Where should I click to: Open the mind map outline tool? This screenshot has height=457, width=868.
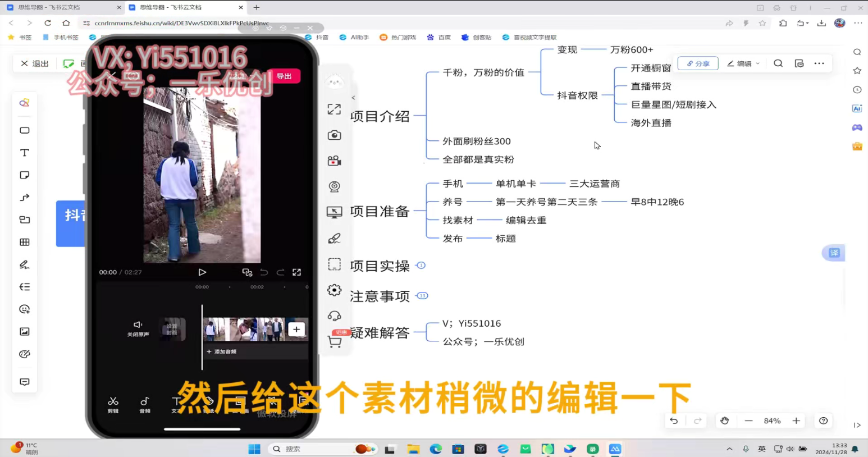pos(25,287)
